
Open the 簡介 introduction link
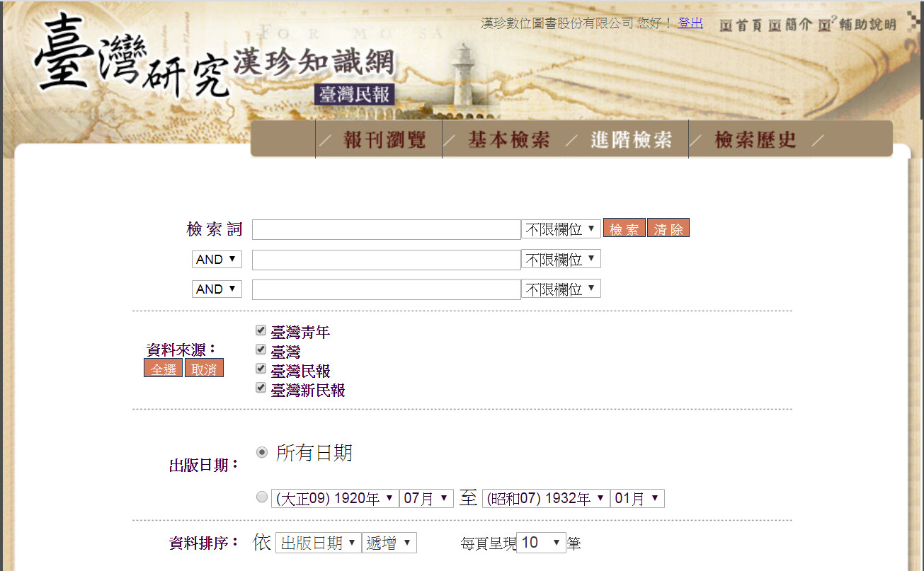tap(790, 25)
